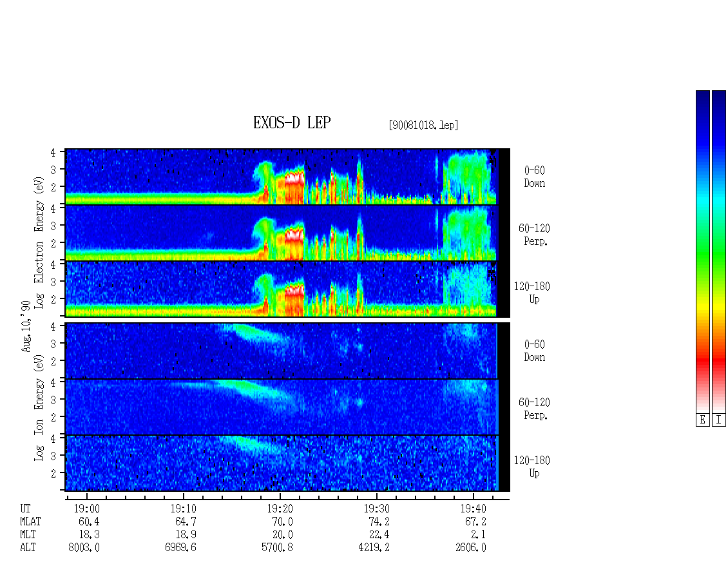Screen dimensions: 728x564
Task: Click the Log Ion Energy (eV) axis label
Action: coord(39,408)
